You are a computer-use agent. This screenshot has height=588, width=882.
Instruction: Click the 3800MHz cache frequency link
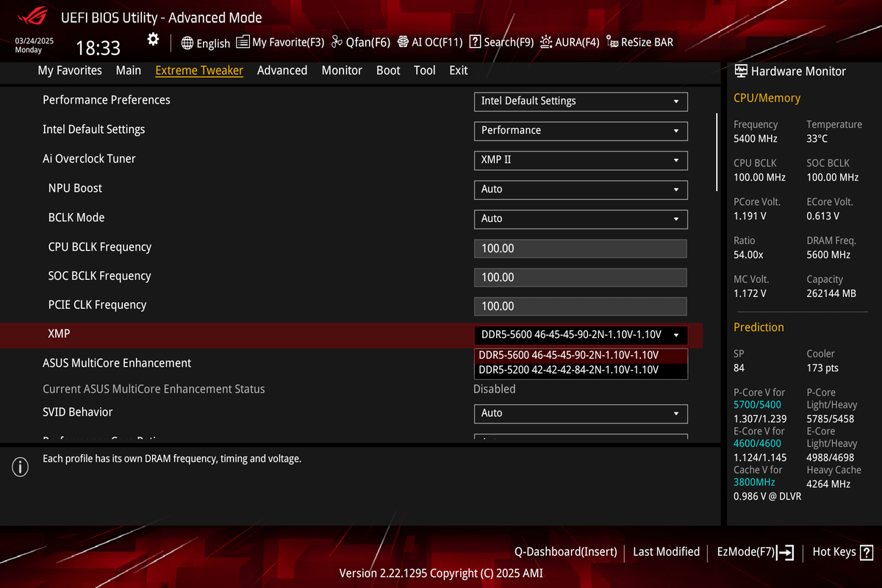point(754,482)
